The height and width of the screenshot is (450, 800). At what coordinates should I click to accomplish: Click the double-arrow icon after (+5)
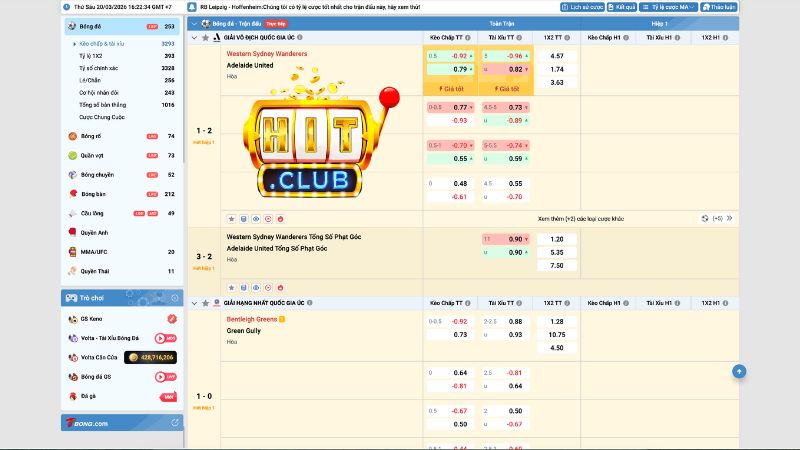pyautogui.click(x=730, y=218)
